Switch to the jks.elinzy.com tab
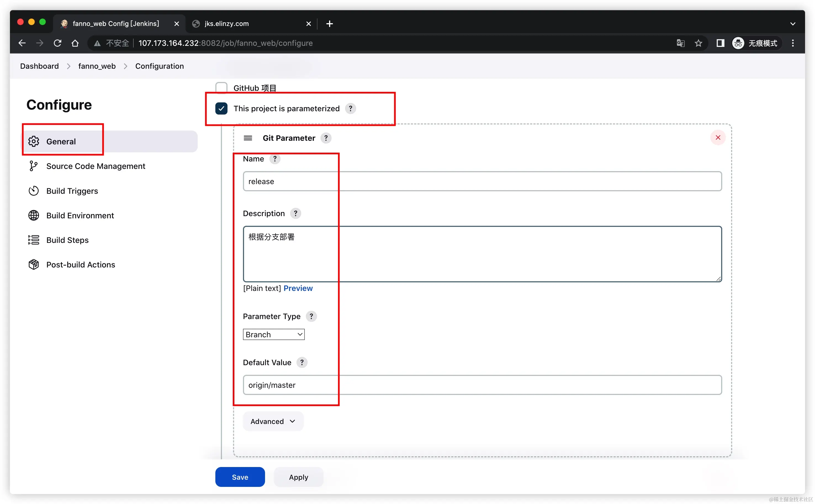Image resolution: width=815 pixels, height=504 pixels. tap(252, 24)
